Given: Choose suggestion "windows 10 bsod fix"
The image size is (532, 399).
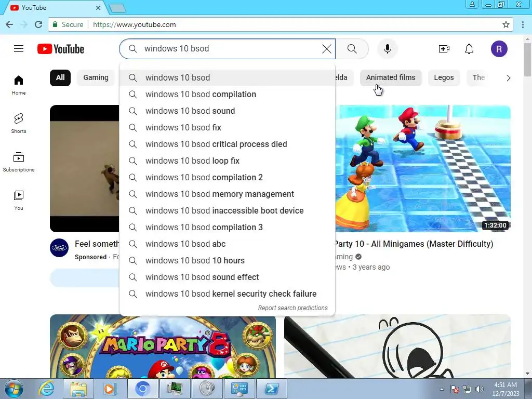Looking at the screenshot, I should tap(228, 128).
